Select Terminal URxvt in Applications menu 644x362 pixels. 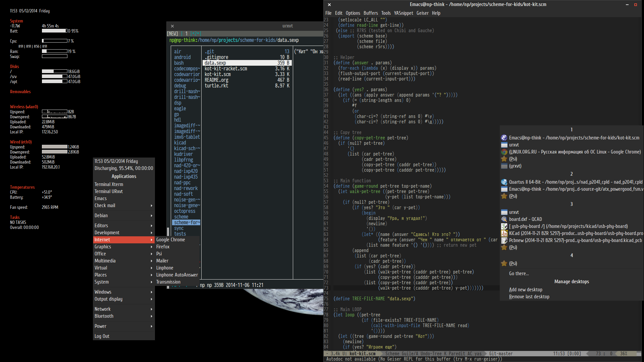[x=124, y=191]
